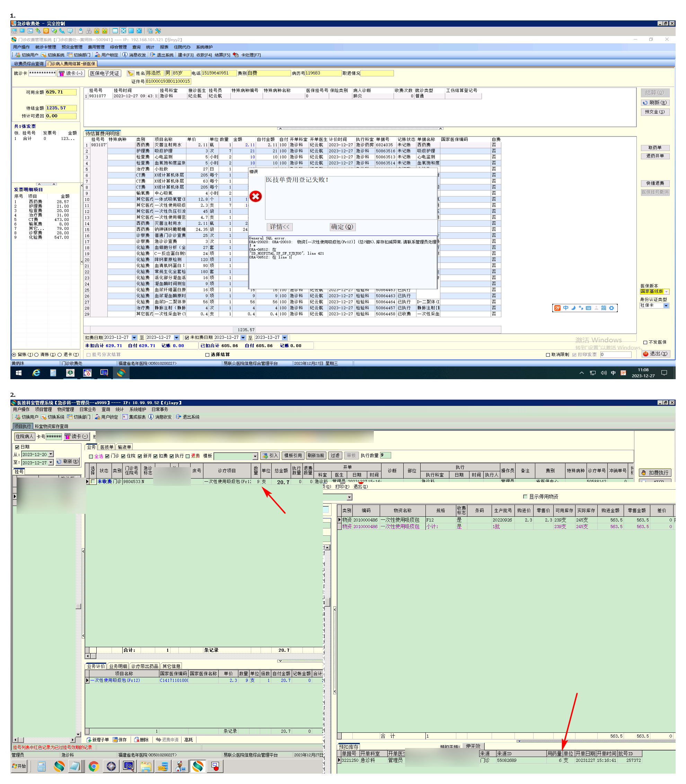Open the 模板 dropdown list
This screenshot has height=784, width=686.
pos(255,456)
